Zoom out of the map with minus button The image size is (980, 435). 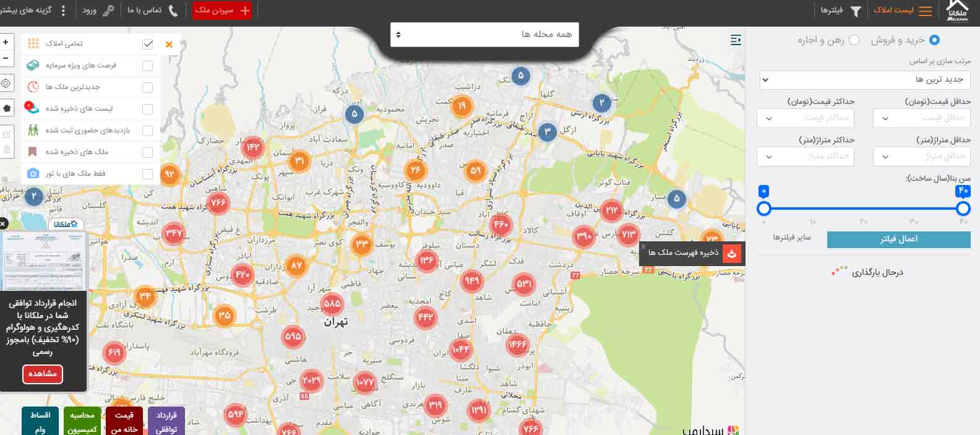click(x=6, y=59)
